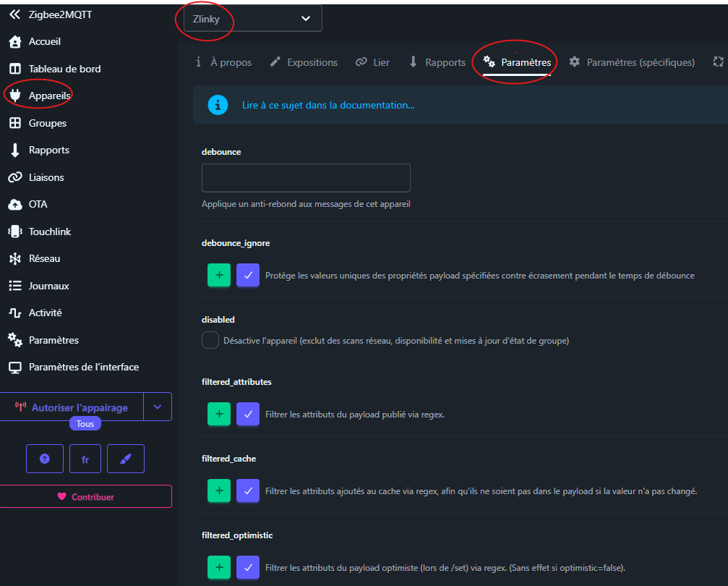
Task: Collapse the Zigbee2MQTT sidebar chevron
Action: [14, 14]
